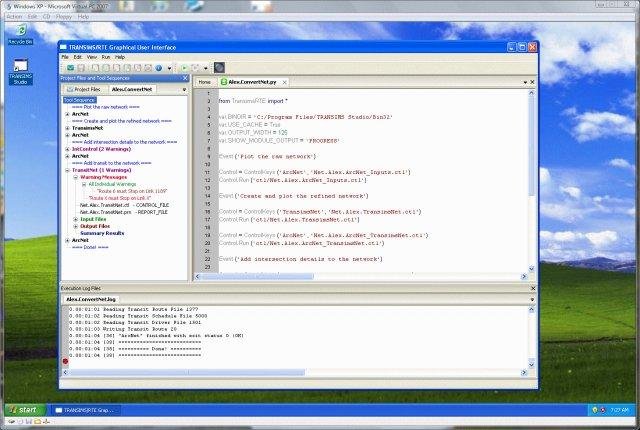The image size is (640, 430).
Task: Expand ArcNet under 'Plot the raw network'
Action: pyautogui.click(x=67, y=114)
